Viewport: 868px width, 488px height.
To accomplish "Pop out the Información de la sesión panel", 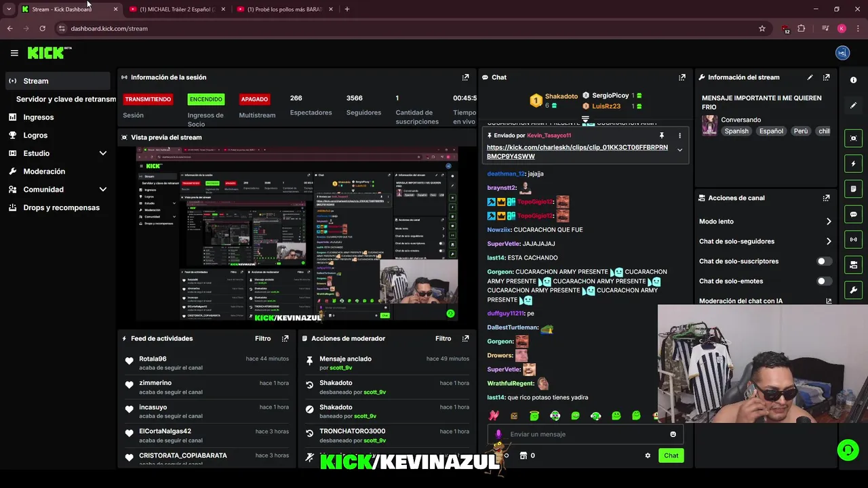I will [x=465, y=77].
